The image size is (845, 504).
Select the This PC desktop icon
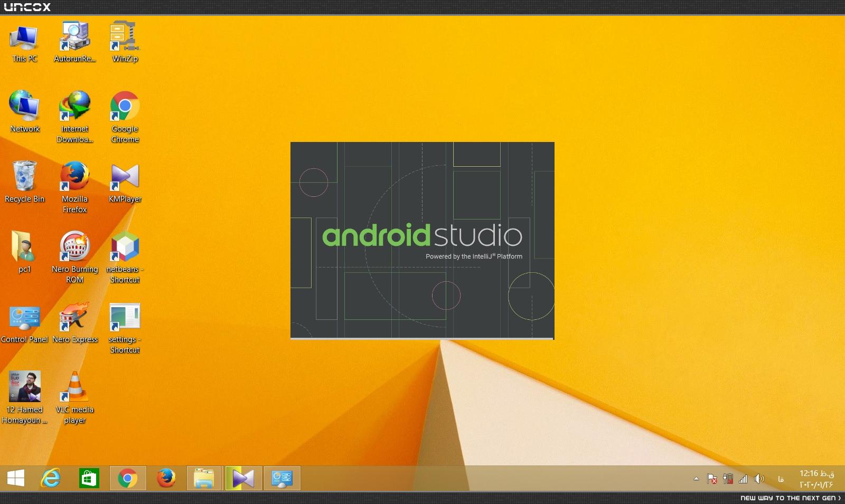pos(24,43)
